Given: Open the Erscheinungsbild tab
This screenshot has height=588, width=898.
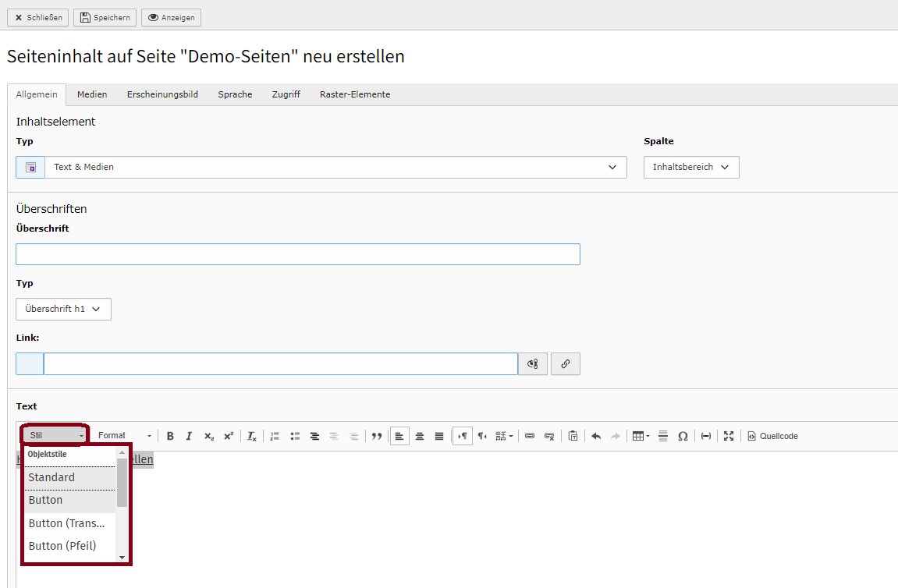Looking at the screenshot, I should (162, 94).
